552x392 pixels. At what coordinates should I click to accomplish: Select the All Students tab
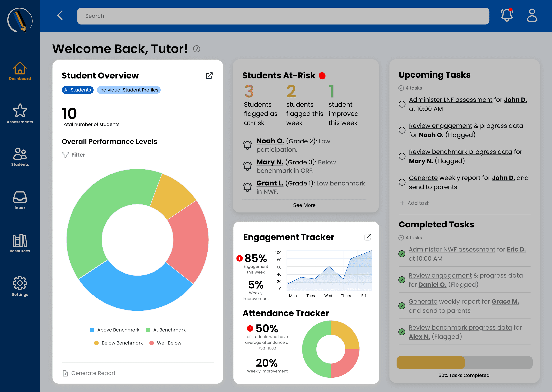pos(77,90)
